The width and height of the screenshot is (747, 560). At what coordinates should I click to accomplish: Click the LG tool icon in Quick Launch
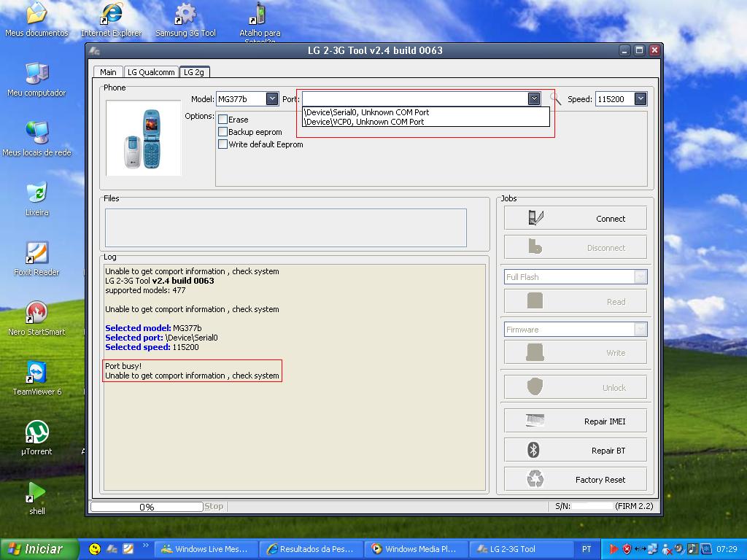tap(112, 549)
